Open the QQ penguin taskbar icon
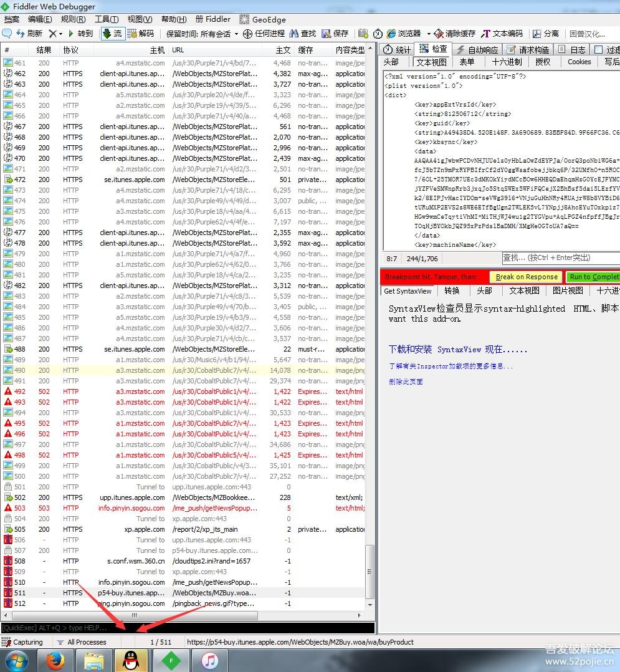The width and height of the screenshot is (620, 672). click(131, 660)
